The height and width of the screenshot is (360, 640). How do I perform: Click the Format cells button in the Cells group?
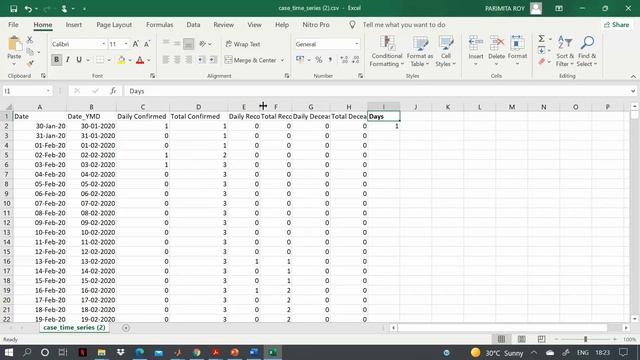517,51
